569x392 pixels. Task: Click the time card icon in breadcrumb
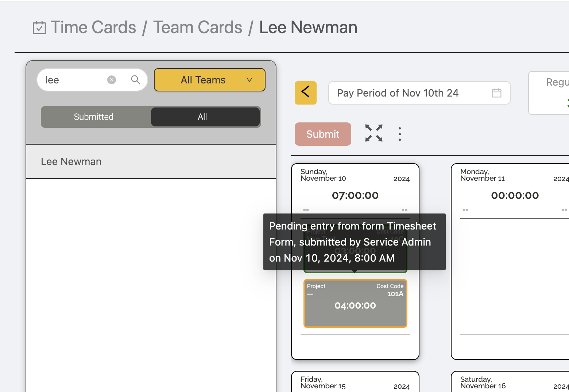pos(39,28)
